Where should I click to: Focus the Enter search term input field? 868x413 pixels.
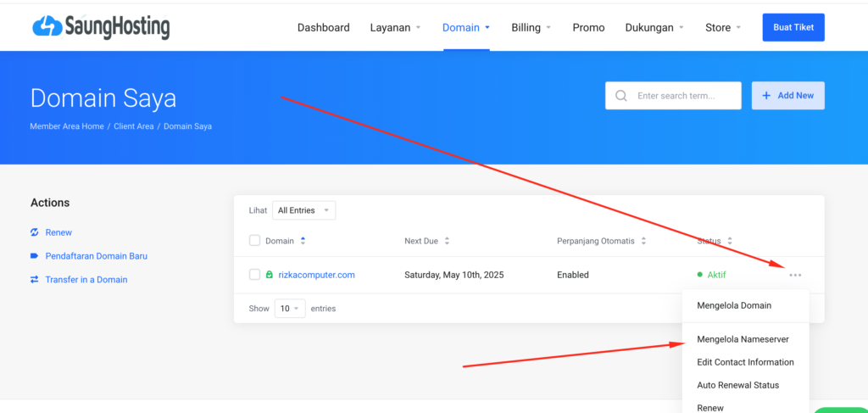tap(684, 96)
